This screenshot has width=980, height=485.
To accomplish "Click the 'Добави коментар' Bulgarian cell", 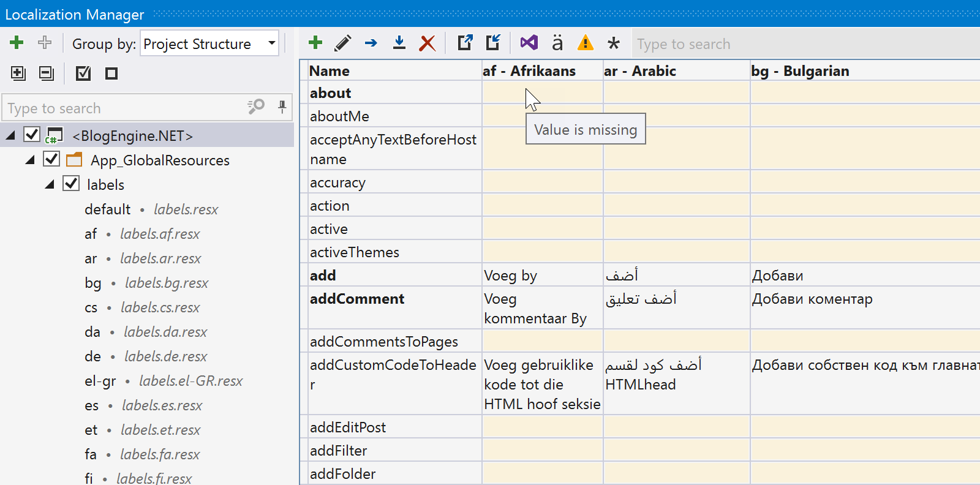I will pyautogui.click(x=865, y=308).
